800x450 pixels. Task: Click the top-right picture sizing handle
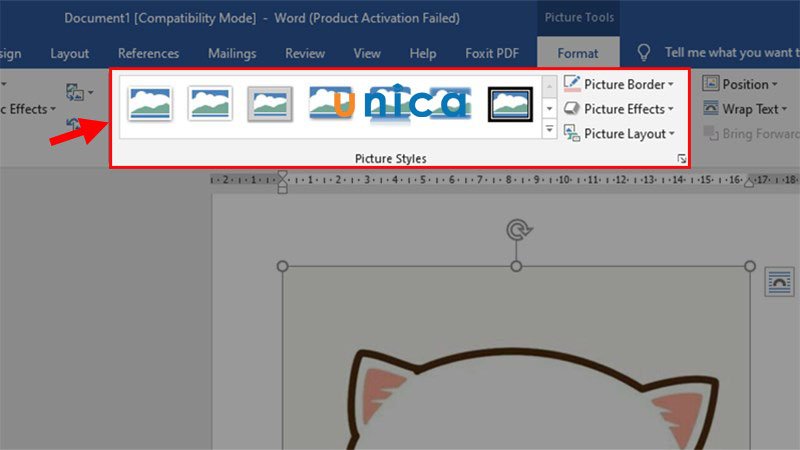749,266
